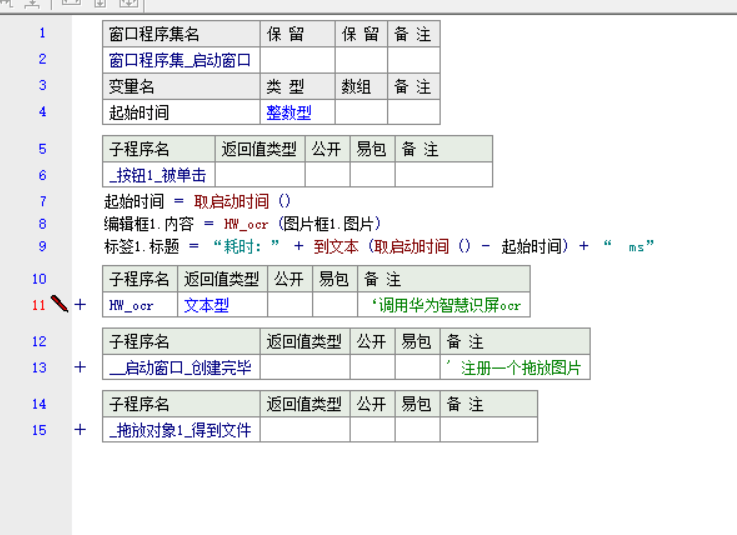Click line number 1 in gutter
Screen dimensions: 737x535
pyautogui.click(x=42, y=33)
